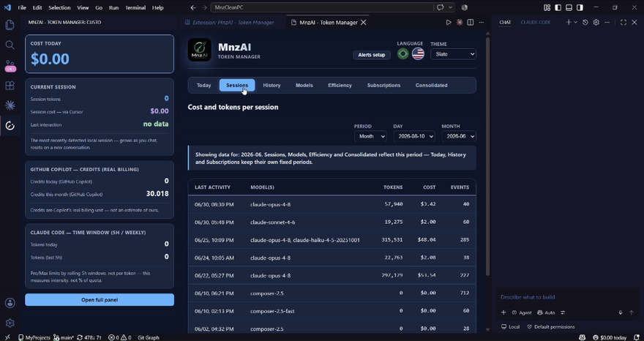Open the Month dropdown showing 2026-06
The height and width of the screenshot is (341, 644).
click(459, 136)
